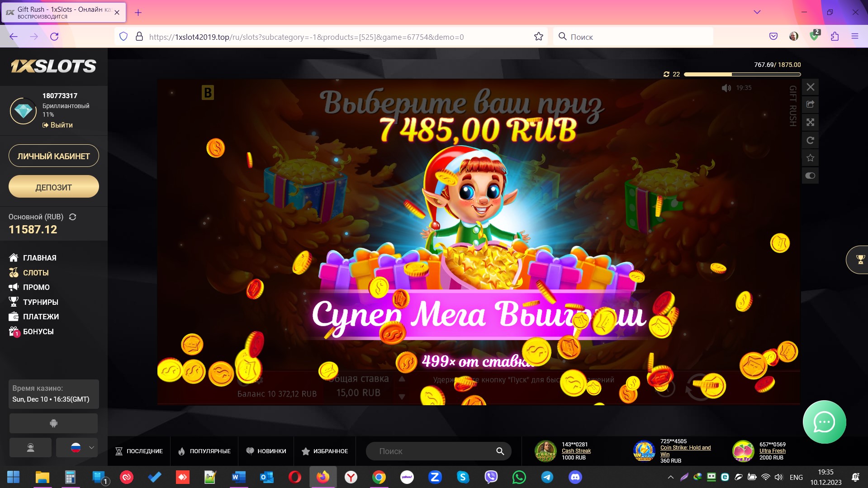Add Gift Rush to favorites with the star
The width and height of the screenshot is (868, 488).
(x=810, y=158)
